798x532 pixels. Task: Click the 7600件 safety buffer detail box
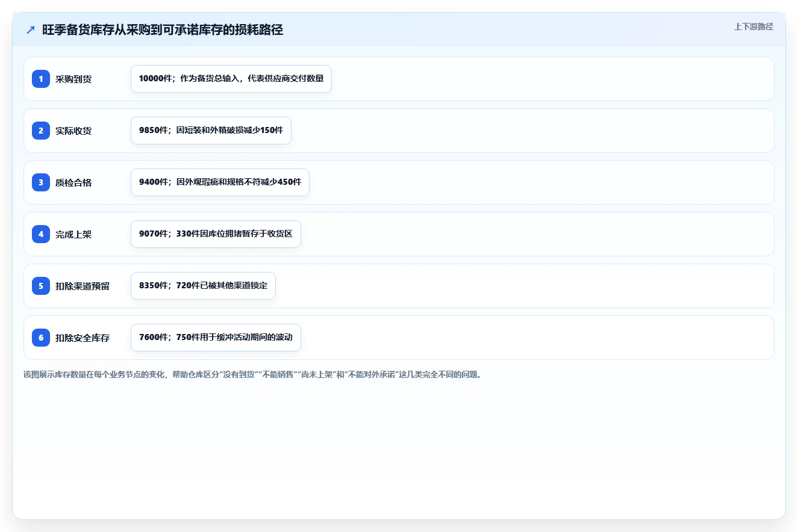[x=216, y=338]
